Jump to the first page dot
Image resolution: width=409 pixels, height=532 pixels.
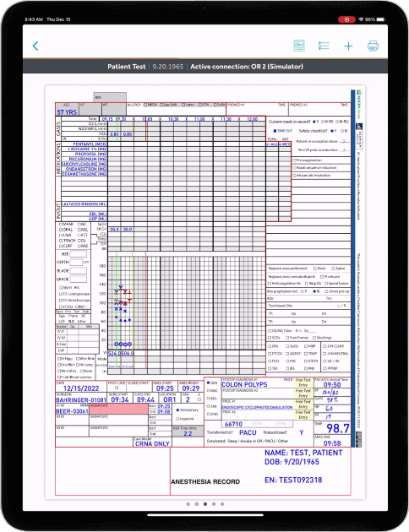click(188, 504)
